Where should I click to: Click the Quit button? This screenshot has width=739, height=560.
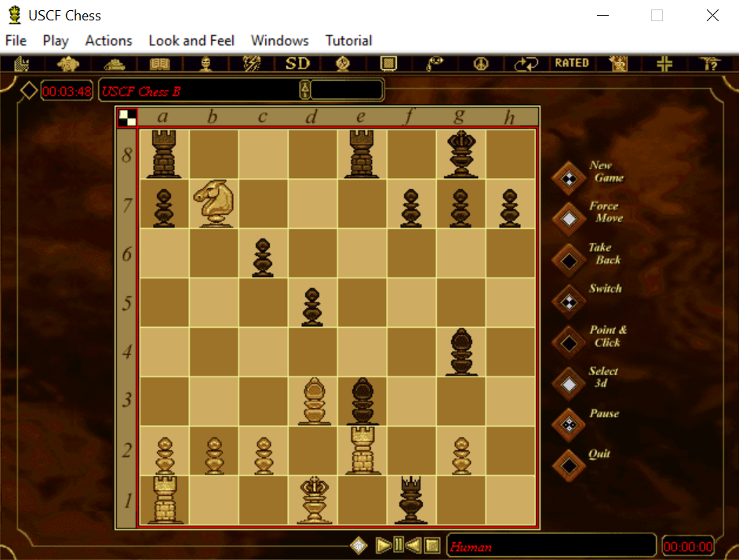(569, 466)
